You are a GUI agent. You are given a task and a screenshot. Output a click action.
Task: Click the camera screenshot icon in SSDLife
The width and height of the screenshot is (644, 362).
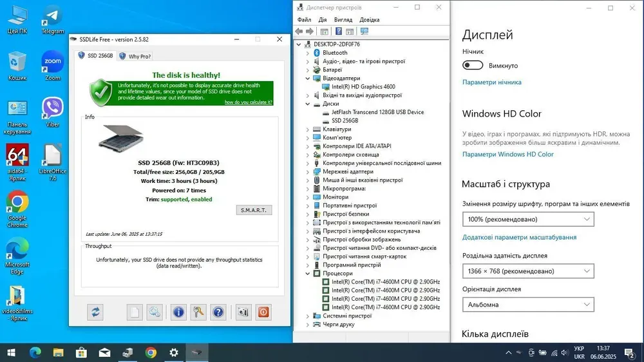coord(243,312)
